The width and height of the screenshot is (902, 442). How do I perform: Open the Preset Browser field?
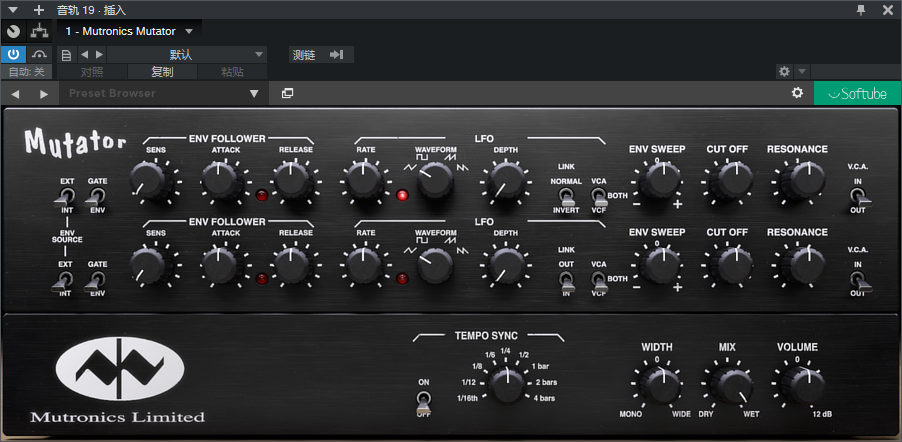click(164, 93)
